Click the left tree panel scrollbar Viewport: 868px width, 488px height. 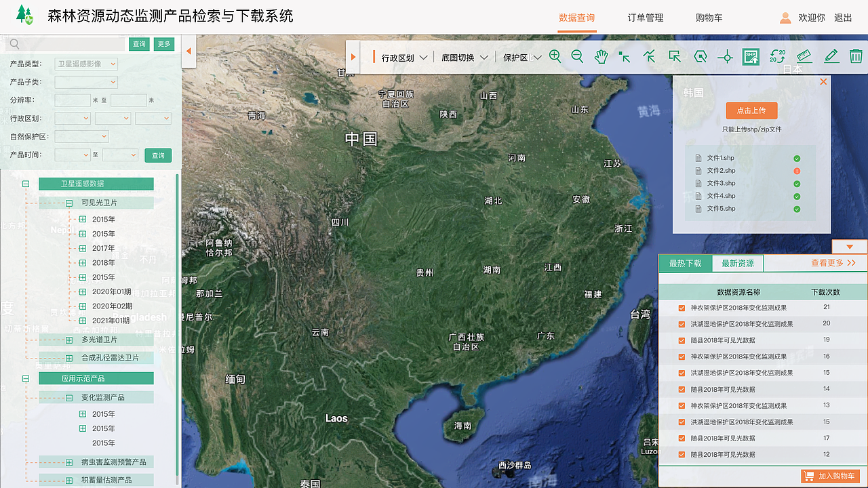pyautogui.click(x=178, y=329)
